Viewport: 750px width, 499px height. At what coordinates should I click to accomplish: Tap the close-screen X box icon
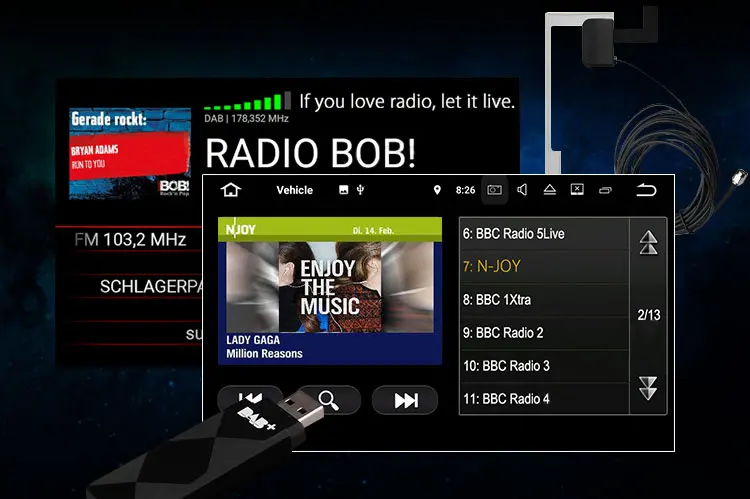pyautogui.click(x=577, y=189)
